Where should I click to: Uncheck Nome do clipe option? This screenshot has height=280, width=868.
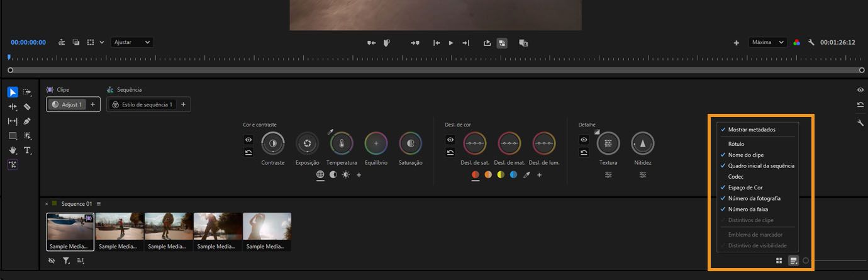(758, 155)
